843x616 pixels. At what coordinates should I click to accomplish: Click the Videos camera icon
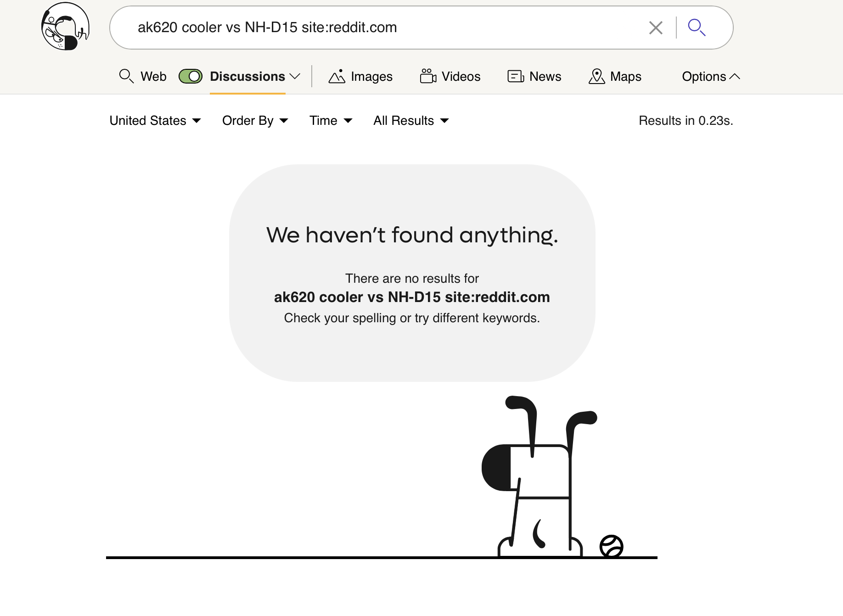[x=428, y=76]
